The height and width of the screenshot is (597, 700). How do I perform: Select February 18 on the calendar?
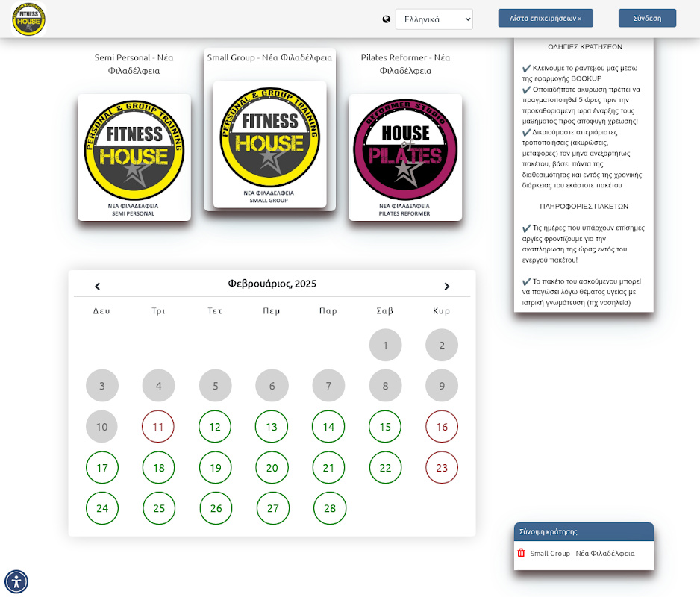(158, 467)
